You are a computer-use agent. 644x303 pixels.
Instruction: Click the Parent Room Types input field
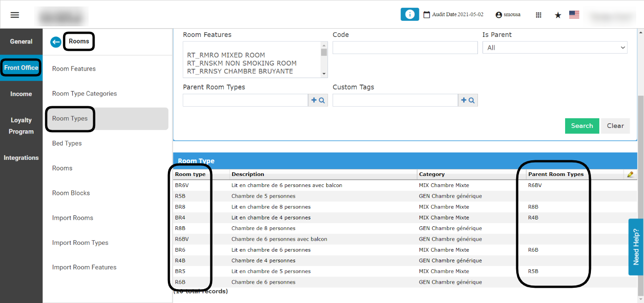coord(245,100)
